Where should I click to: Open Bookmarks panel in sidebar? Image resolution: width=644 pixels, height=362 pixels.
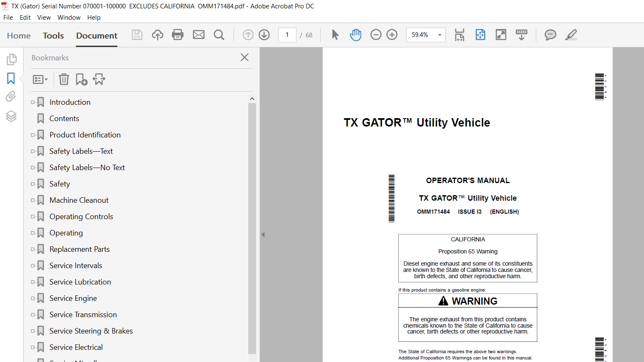[x=11, y=78]
